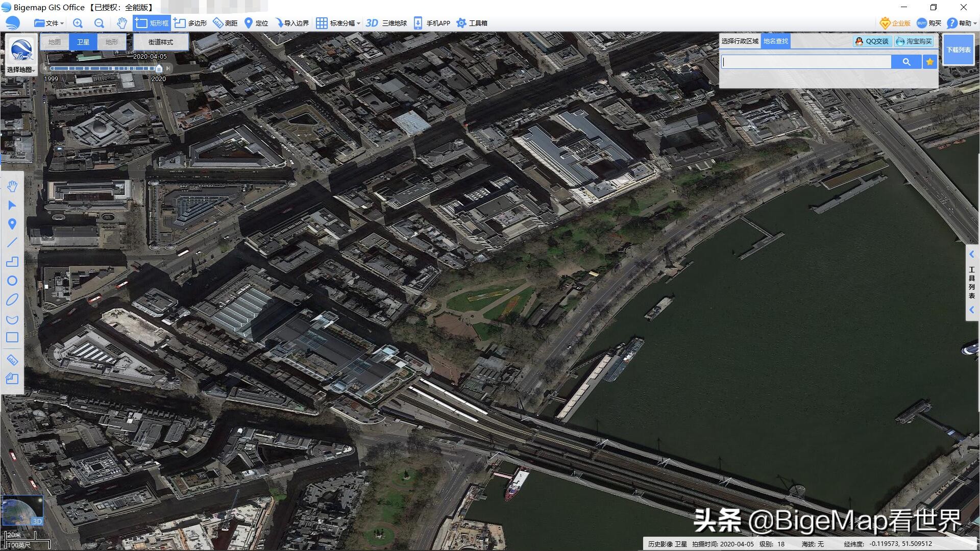Select the sector arc tool in sidebar

(12, 319)
